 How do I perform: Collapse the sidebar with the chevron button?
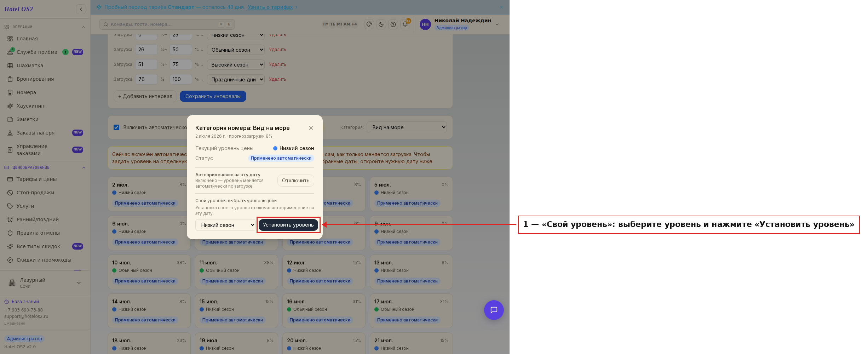pos(81,9)
